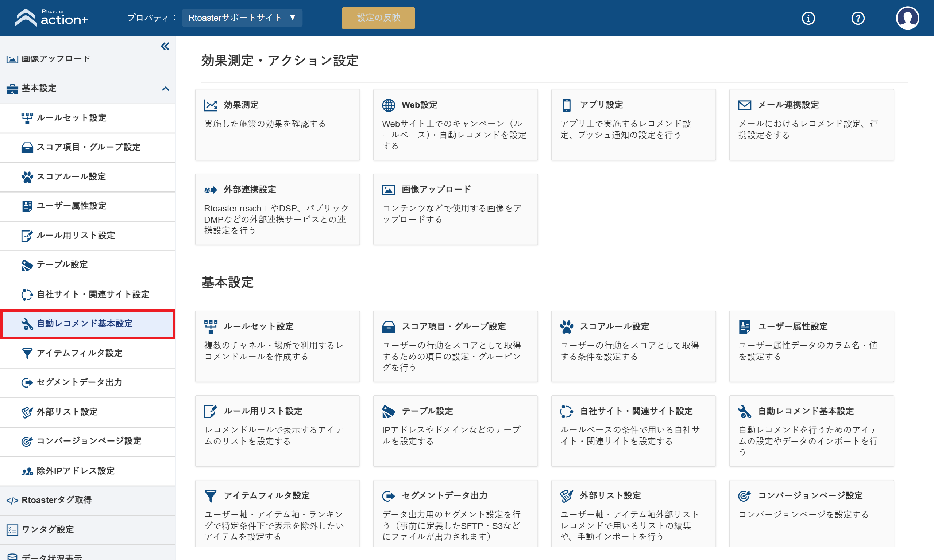
Task: Open ワンタグ設定 in sidebar
Action: click(x=88, y=530)
